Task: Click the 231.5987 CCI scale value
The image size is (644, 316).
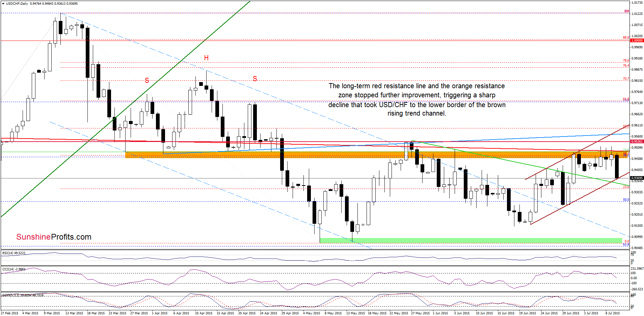Action: click(x=637, y=268)
